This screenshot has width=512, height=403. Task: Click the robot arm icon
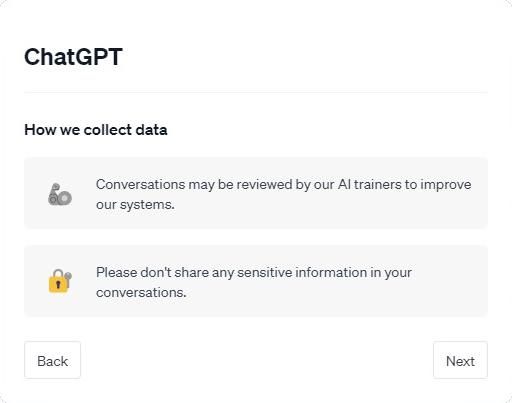tap(60, 194)
